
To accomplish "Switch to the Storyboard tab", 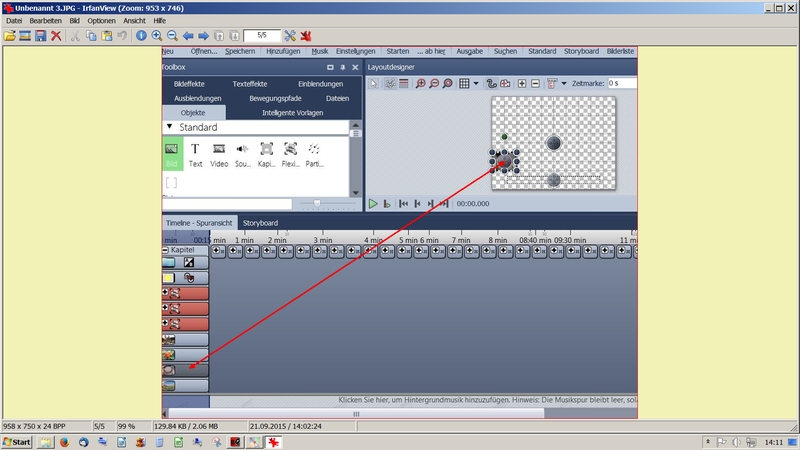I will [x=260, y=222].
